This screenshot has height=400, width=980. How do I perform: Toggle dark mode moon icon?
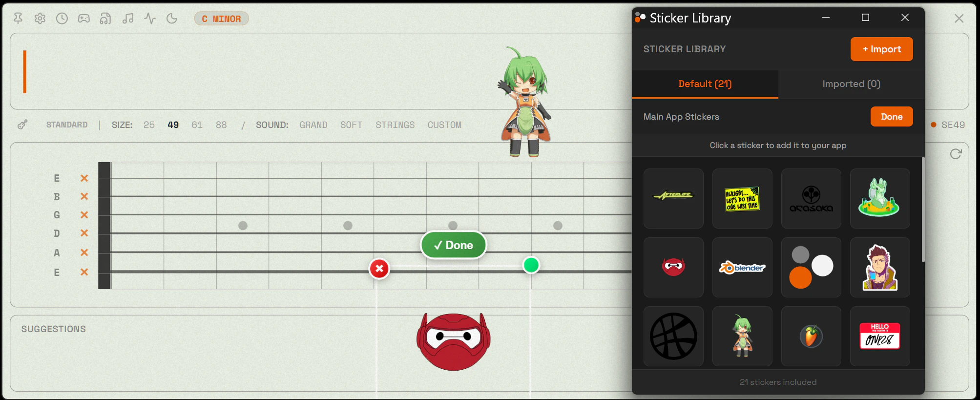(172, 19)
